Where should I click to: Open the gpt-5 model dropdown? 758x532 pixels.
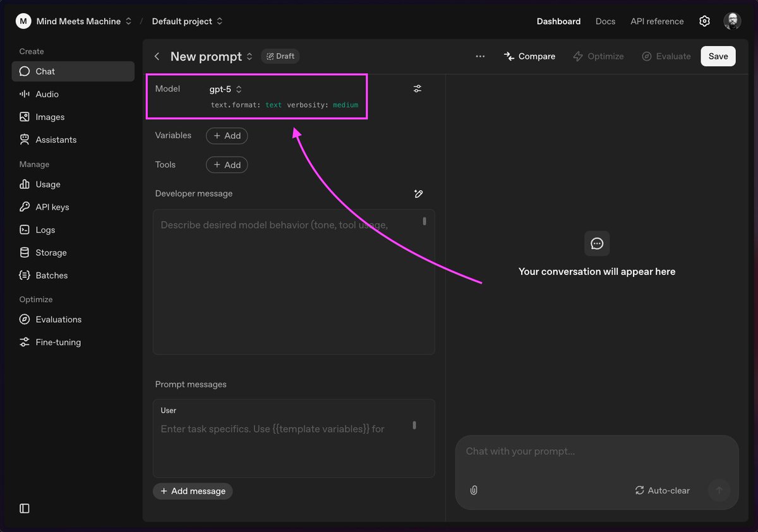tap(225, 89)
